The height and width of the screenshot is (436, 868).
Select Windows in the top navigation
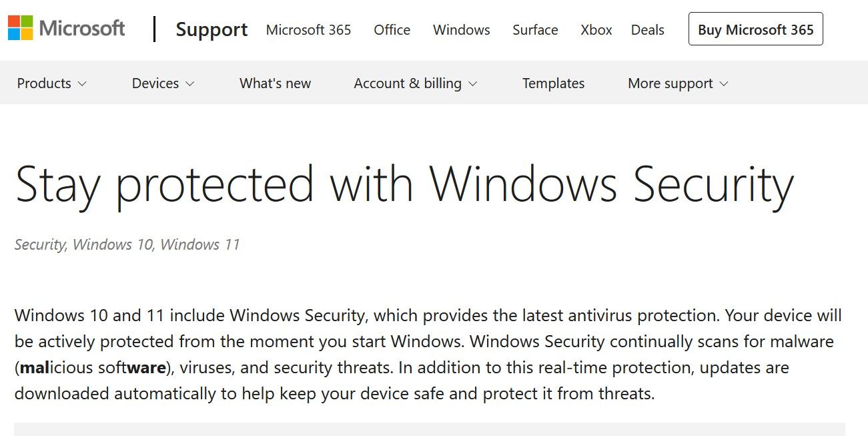[462, 30]
